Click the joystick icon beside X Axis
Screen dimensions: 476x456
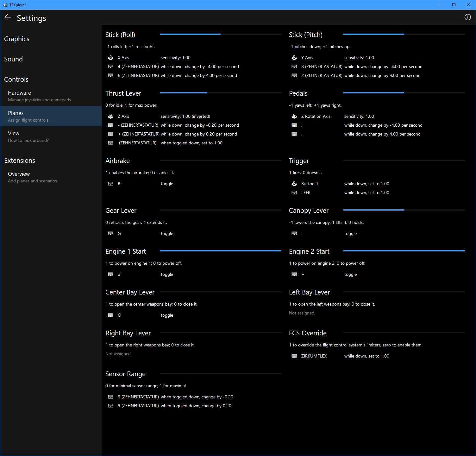coord(111,58)
